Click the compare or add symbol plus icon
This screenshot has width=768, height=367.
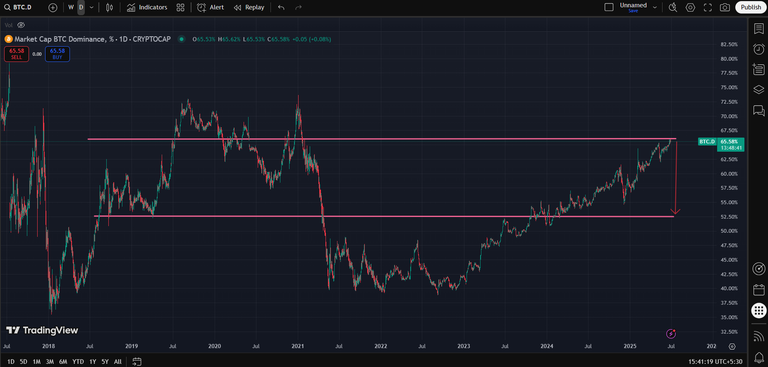[x=53, y=7]
